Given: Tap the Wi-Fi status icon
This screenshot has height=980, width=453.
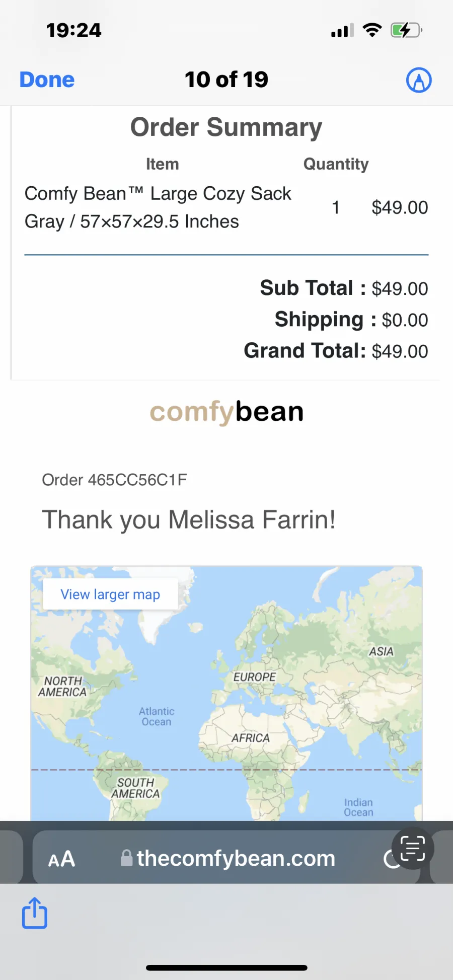Looking at the screenshot, I should [372, 30].
